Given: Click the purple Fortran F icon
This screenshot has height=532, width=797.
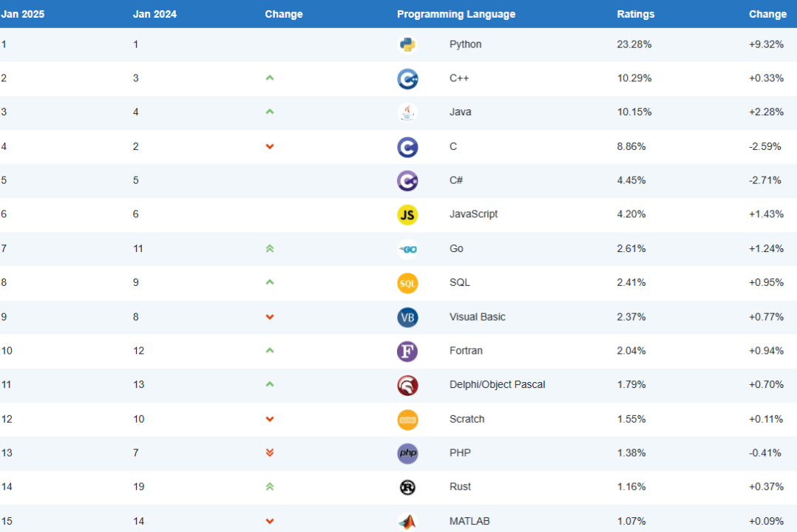Looking at the screenshot, I should point(407,351).
